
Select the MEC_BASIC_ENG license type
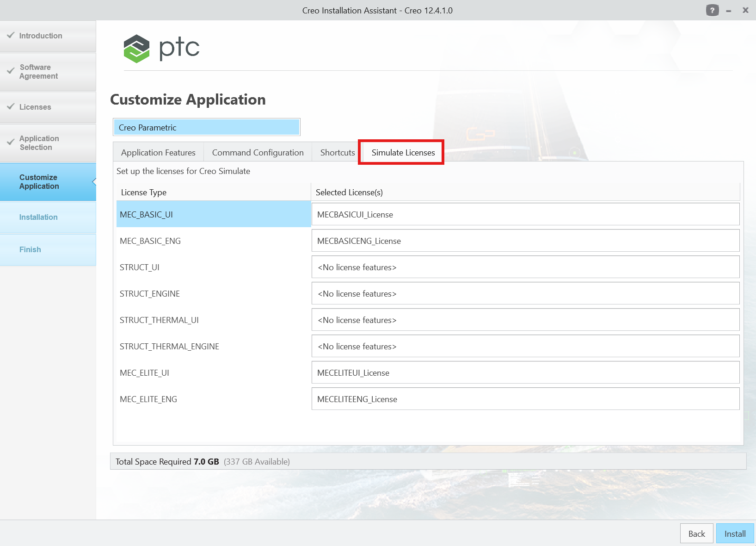tap(214, 241)
